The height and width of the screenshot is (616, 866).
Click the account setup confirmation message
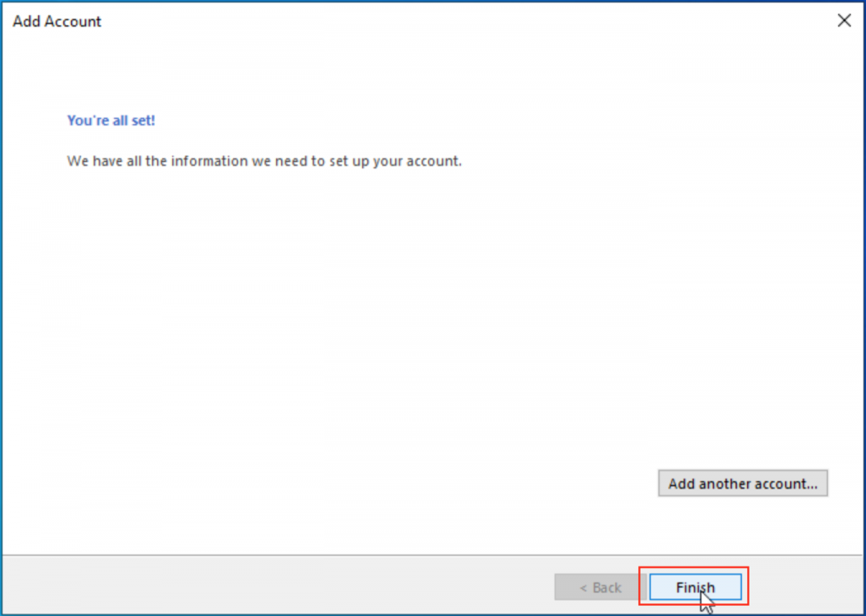tap(263, 161)
